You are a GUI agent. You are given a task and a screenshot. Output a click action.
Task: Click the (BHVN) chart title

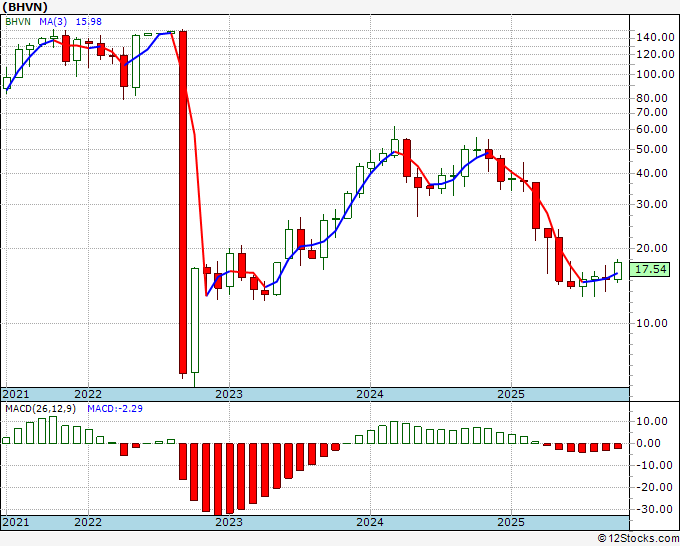(x=25, y=7)
